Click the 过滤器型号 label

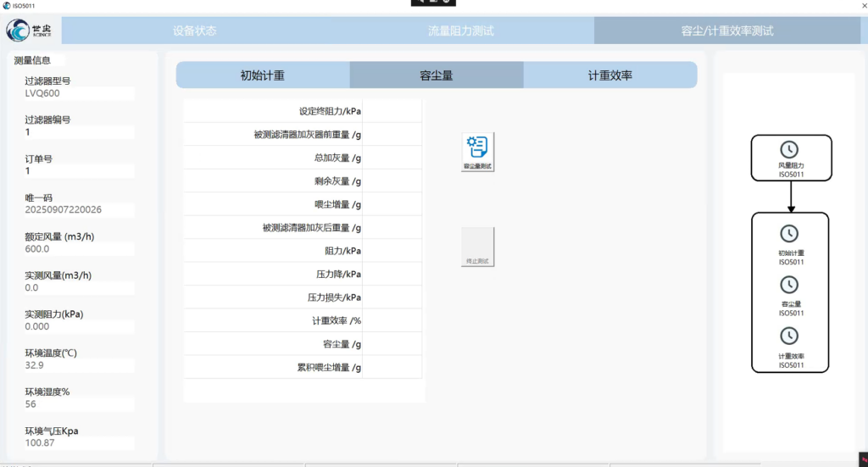[47, 81]
